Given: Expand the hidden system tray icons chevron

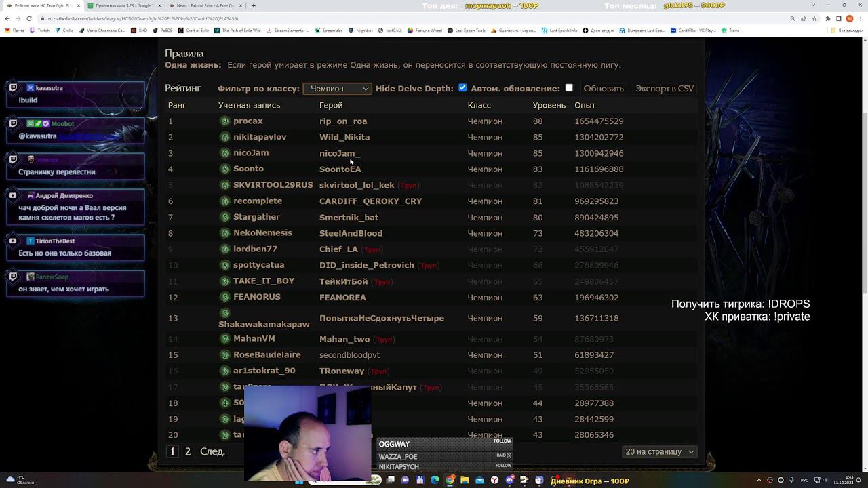Looking at the screenshot, I should (759, 480).
